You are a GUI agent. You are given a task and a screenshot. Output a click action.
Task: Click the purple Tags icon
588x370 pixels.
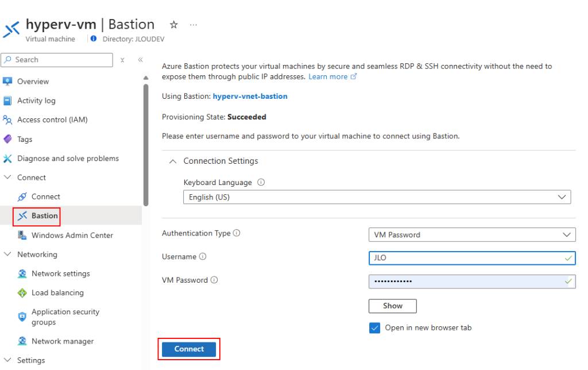coord(7,139)
